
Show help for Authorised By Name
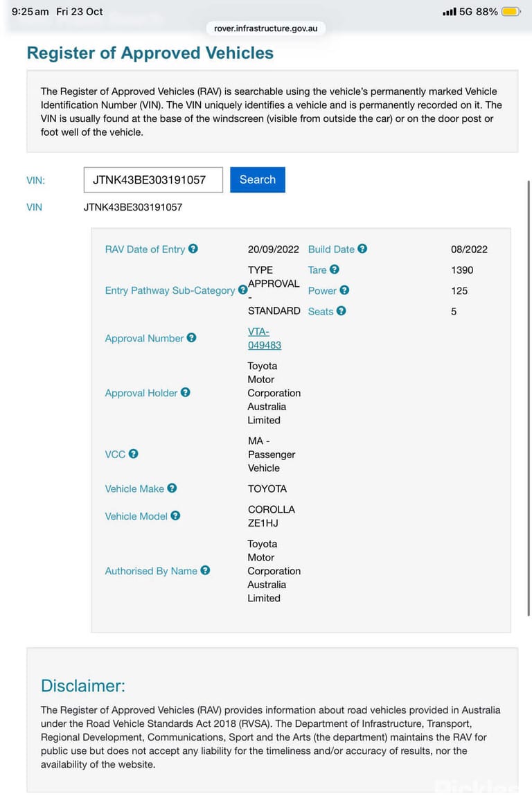pos(205,570)
